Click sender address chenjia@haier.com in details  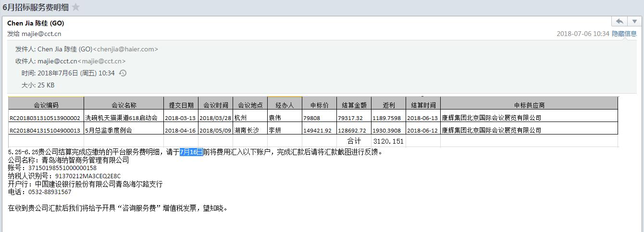(125, 49)
